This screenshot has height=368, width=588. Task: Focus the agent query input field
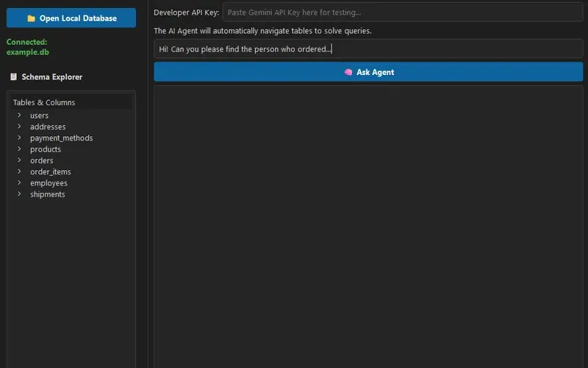coord(368,49)
